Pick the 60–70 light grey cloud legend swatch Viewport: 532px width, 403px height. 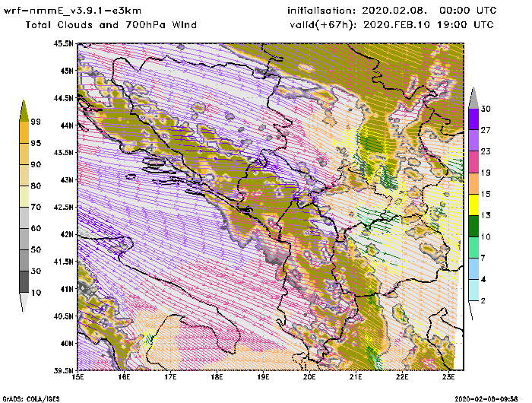click(x=24, y=218)
